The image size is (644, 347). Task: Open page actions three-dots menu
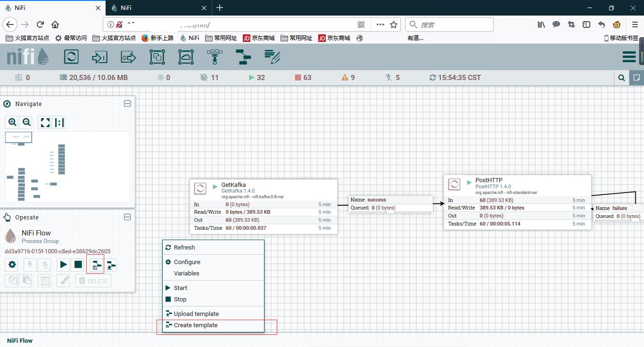point(380,24)
